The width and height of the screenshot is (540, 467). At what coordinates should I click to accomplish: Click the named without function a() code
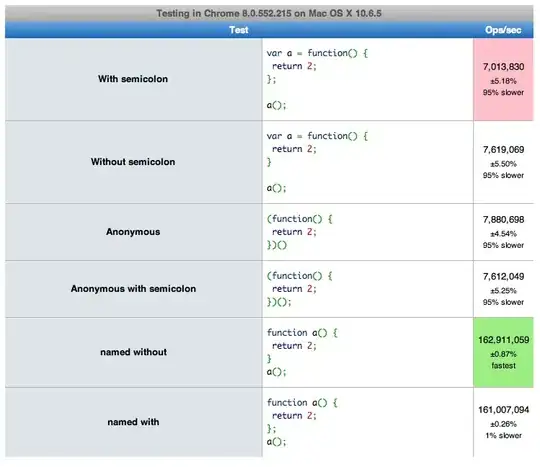click(302, 352)
